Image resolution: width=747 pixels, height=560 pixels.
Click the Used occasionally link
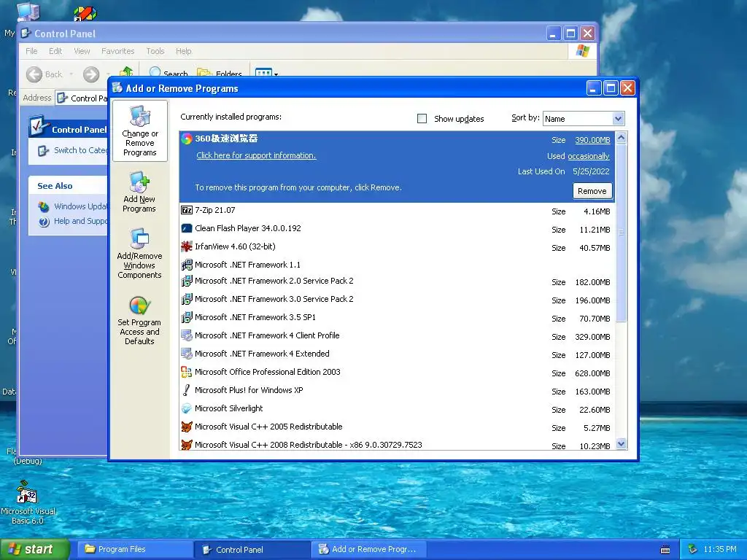[589, 156]
